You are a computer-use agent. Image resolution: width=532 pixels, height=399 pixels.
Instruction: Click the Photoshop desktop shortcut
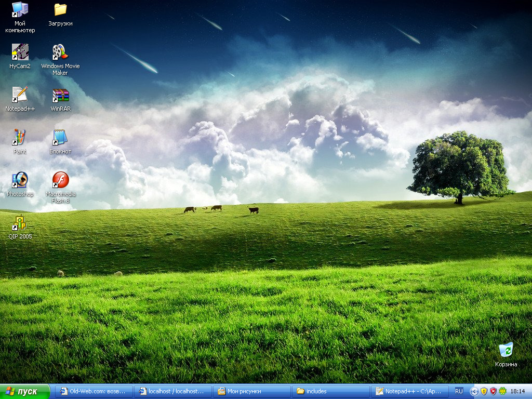(20, 180)
